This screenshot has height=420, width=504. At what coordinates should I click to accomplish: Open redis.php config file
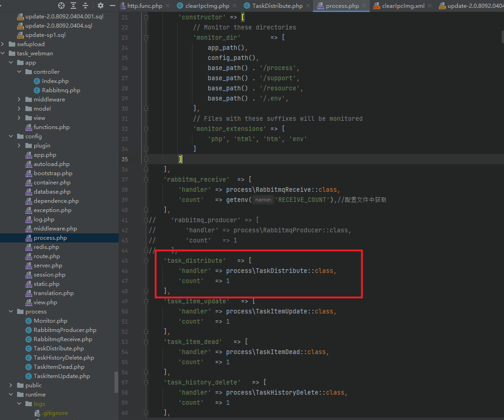coord(46,247)
